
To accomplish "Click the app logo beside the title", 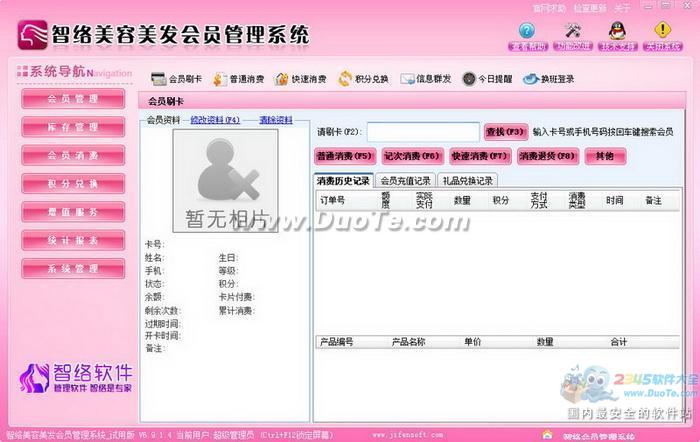I will tap(32, 35).
